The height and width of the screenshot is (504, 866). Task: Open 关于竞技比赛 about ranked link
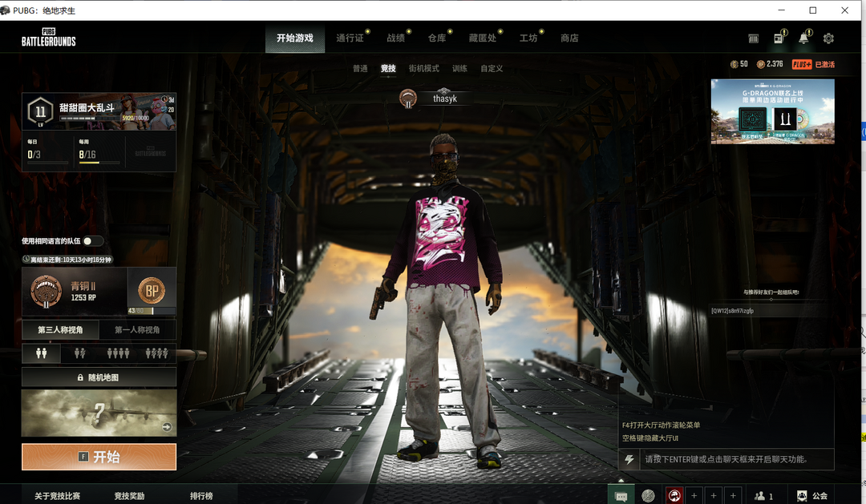(x=58, y=496)
